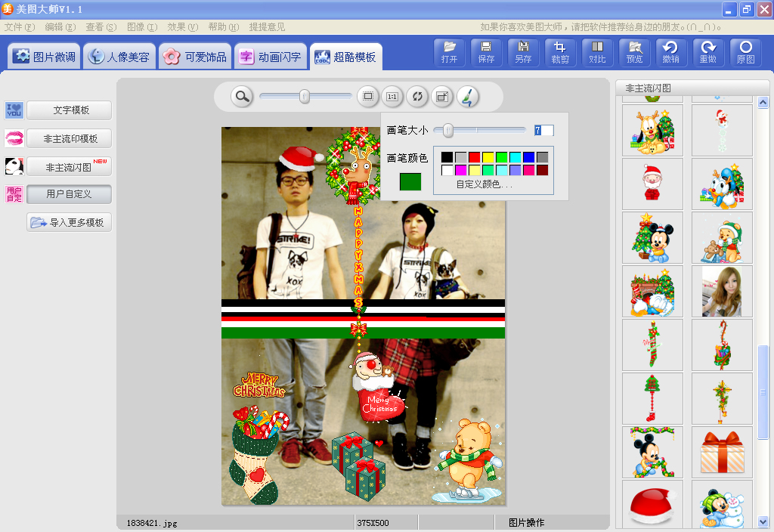Click the 非主流闪图 button
The width and height of the screenshot is (774, 532).
tap(69, 167)
